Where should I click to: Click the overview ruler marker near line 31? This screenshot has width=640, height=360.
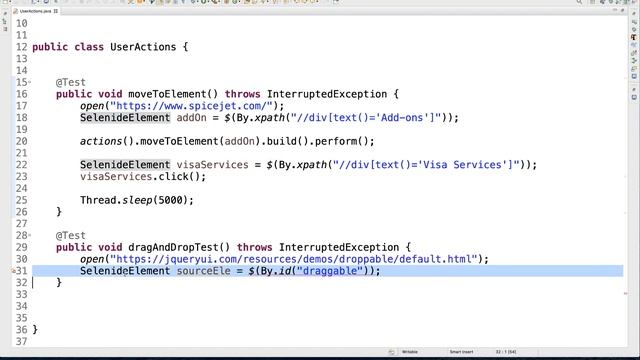click(x=625, y=293)
